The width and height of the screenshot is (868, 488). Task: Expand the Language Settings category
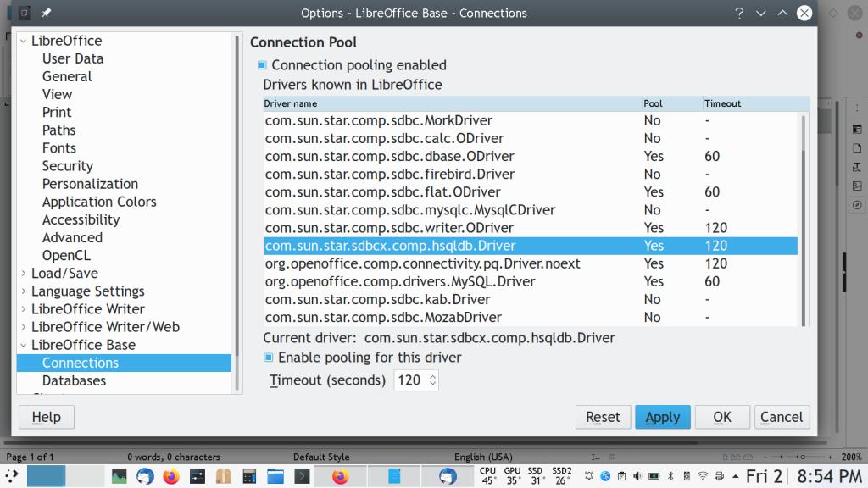click(24, 291)
